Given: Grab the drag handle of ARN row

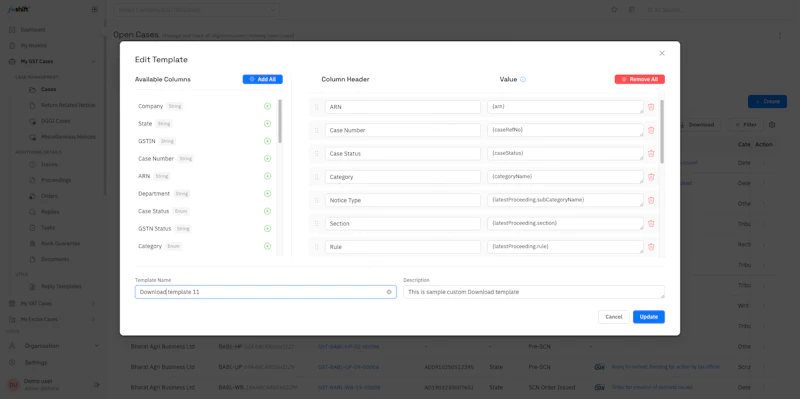Looking at the screenshot, I should click(316, 107).
